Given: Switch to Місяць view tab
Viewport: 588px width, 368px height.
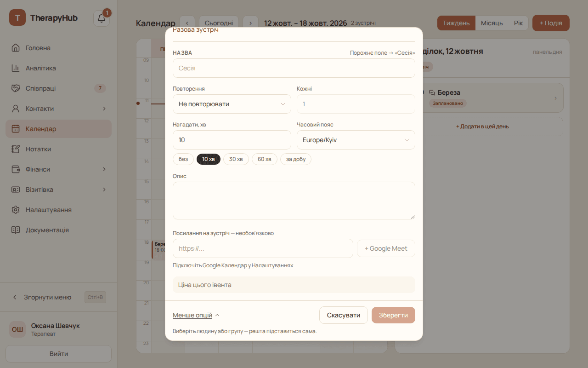Looking at the screenshot, I should [x=492, y=23].
